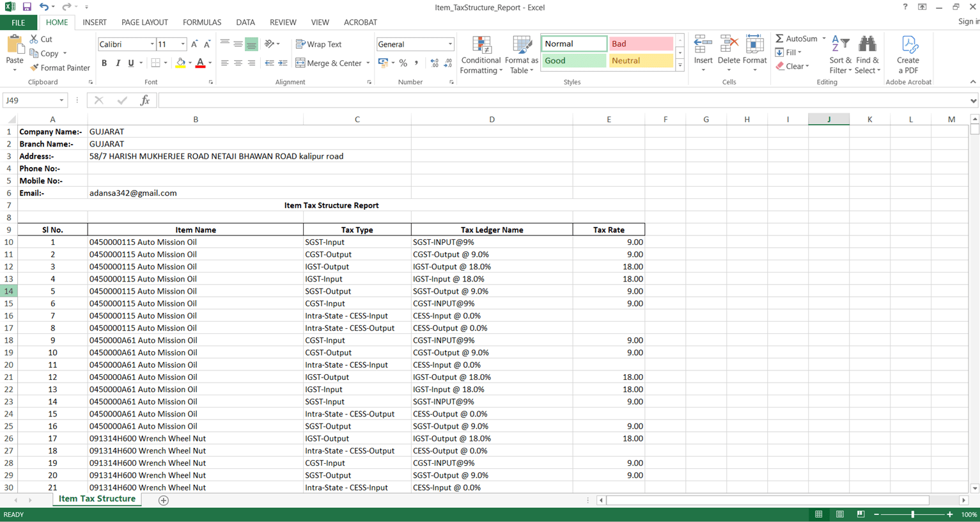This screenshot has width=980, height=522.
Task: Expand the formula bar
Action: [x=973, y=100]
